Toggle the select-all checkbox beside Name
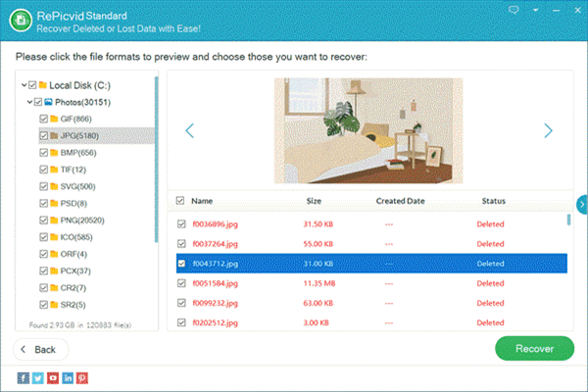 (x=180, y=201)
